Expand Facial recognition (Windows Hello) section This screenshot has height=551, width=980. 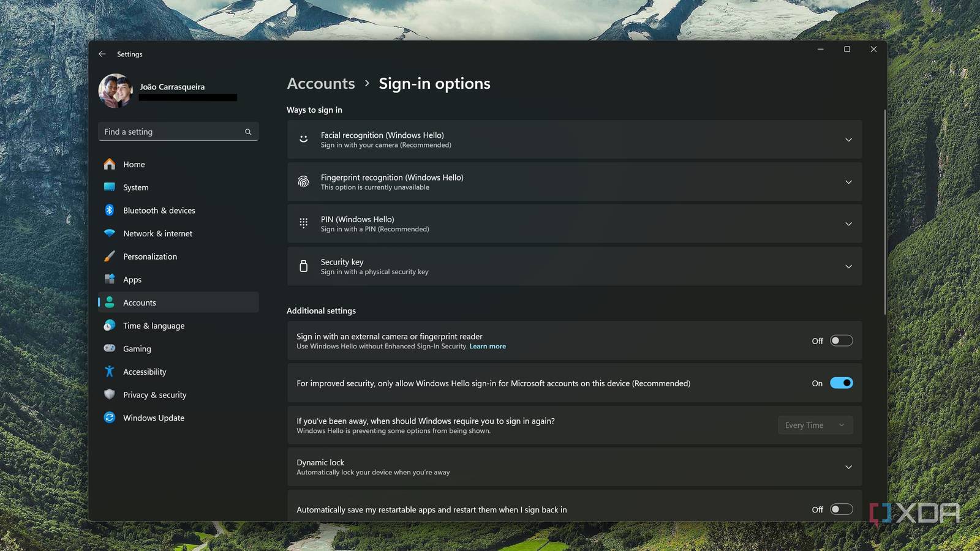click(848, 140)
